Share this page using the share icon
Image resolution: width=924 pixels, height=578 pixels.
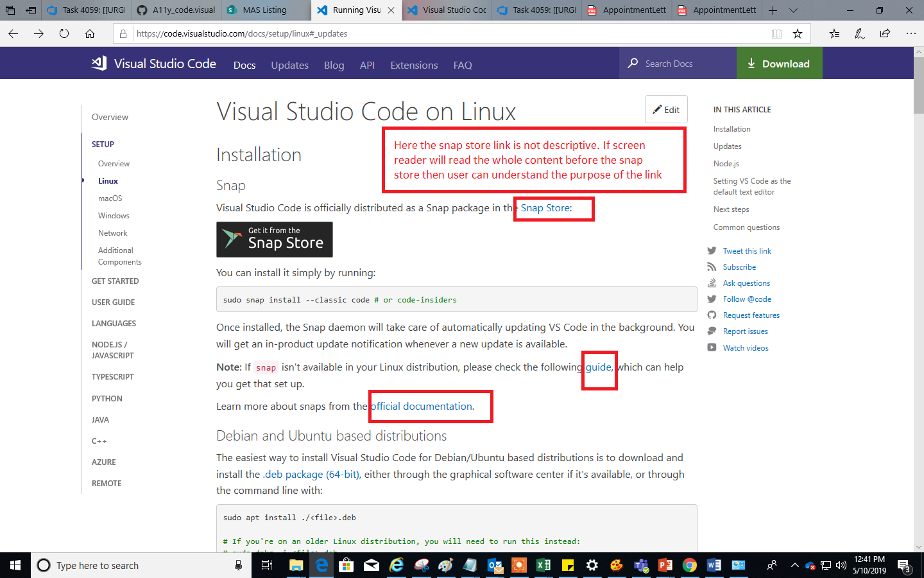885,33
